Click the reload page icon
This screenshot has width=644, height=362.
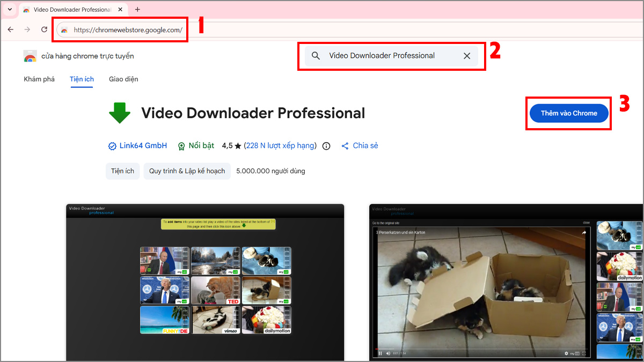(x=44, y=29)
